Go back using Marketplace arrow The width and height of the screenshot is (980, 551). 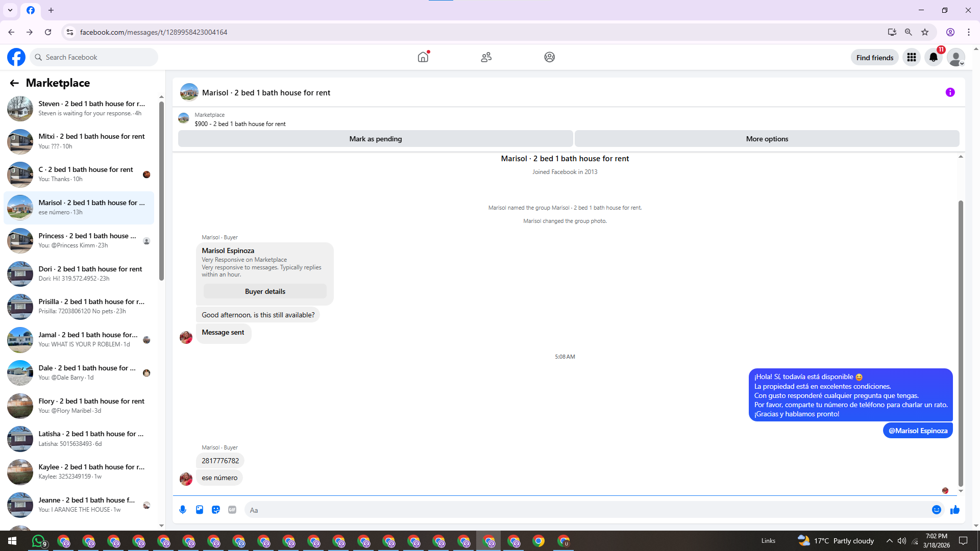pos(14,83)
